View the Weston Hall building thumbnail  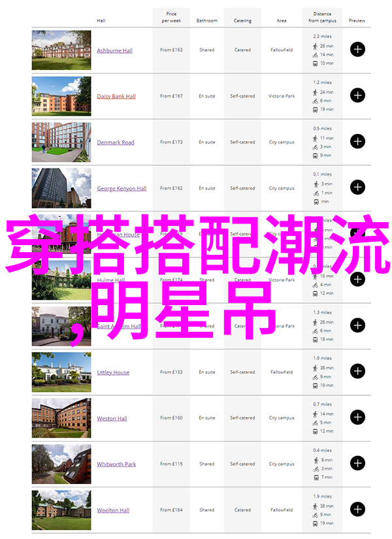[x=61, y=417]
